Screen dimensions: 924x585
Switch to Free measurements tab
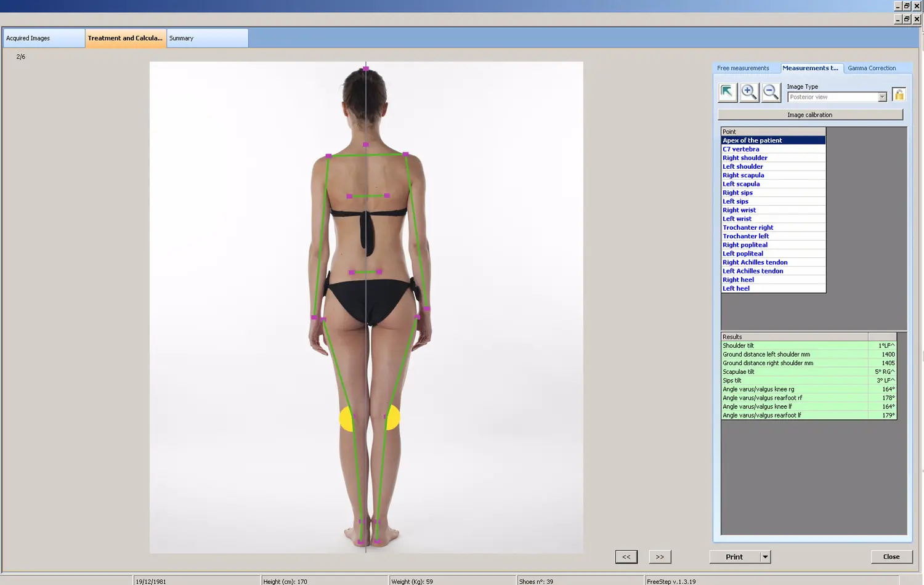click(743, 68)
